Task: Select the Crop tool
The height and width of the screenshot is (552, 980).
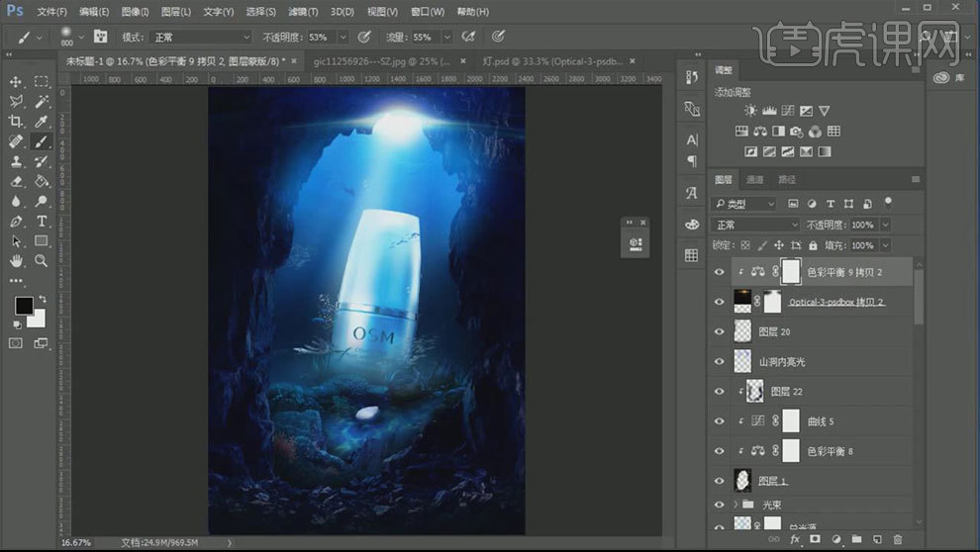Action: point(16,122)
